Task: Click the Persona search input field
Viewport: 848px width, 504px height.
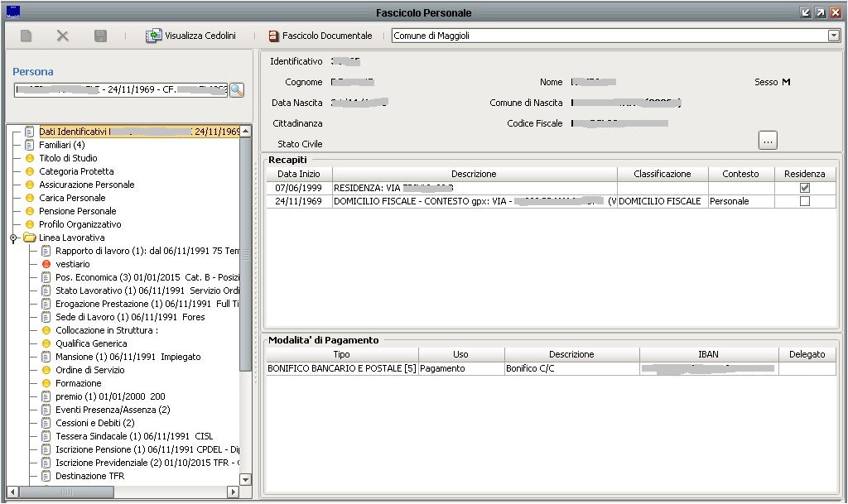Action: (121, 90)
